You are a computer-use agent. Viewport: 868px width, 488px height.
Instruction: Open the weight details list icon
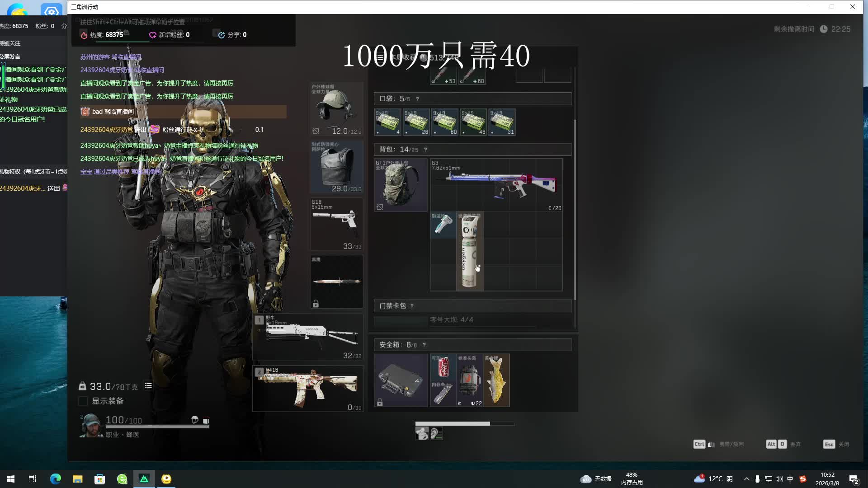pyautogui.click(x=148, y=386)
